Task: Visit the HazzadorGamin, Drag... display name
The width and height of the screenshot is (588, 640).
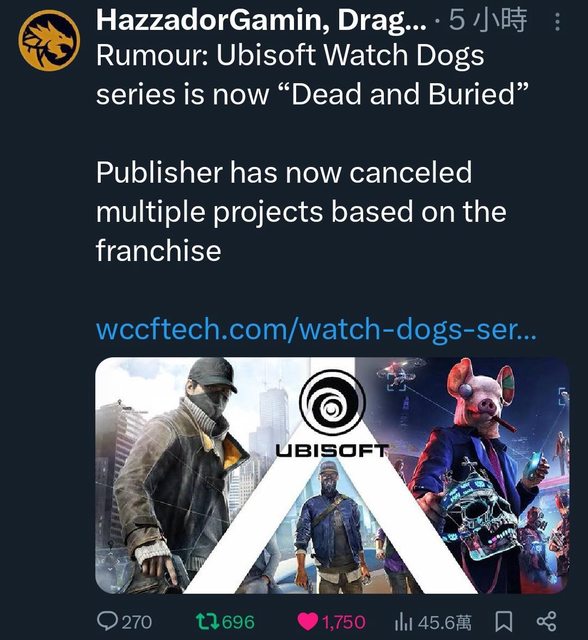Action: tap(261, 20)
